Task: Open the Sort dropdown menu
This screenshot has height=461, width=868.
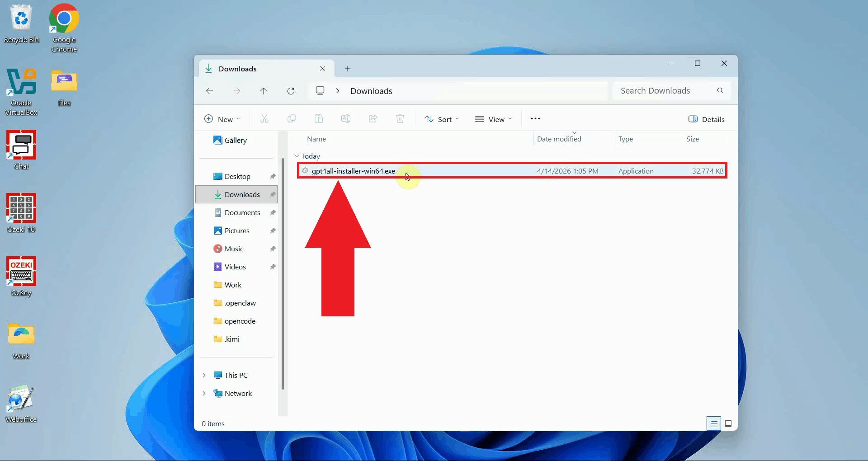Action: [x=442, y=119]
